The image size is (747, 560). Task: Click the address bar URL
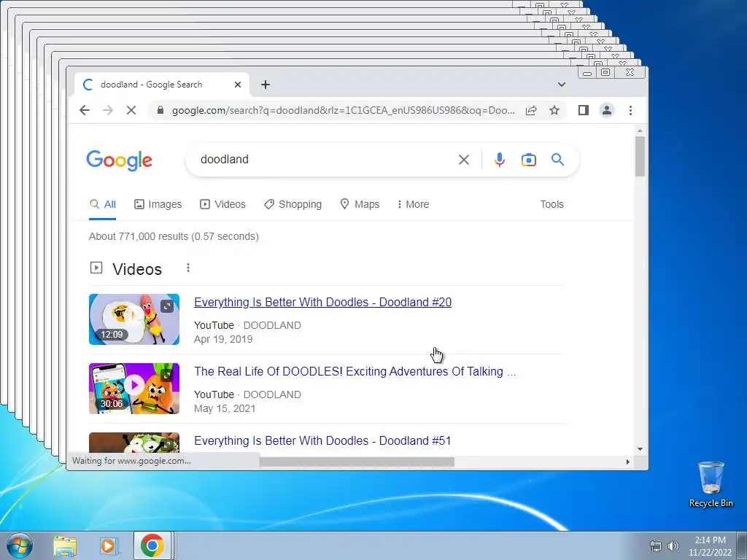click(343, 111)
